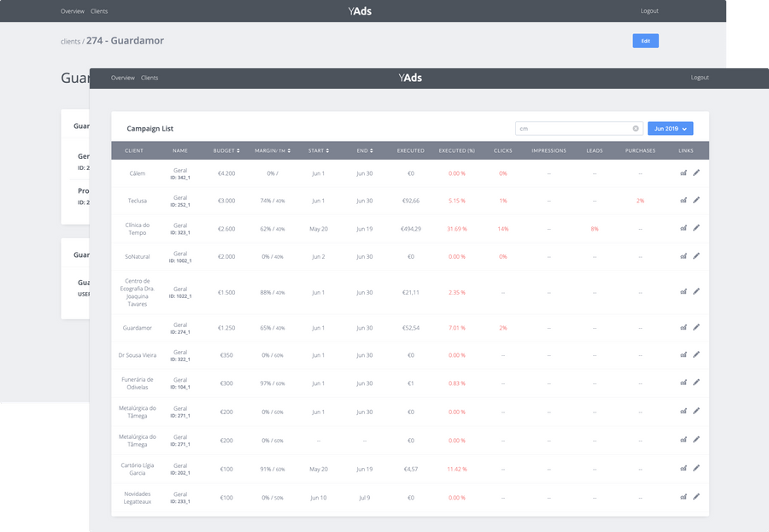Click the clients breadcrumb link

point(70,42)
